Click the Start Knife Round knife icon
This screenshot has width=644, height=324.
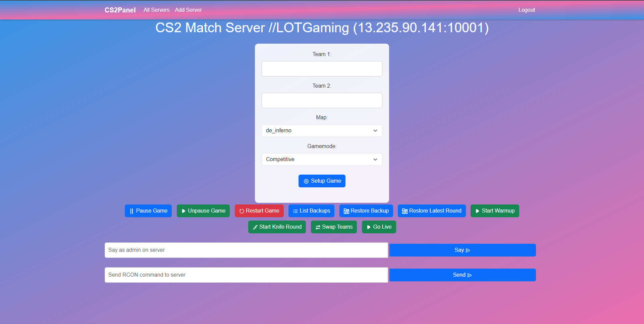pos(255,227)
